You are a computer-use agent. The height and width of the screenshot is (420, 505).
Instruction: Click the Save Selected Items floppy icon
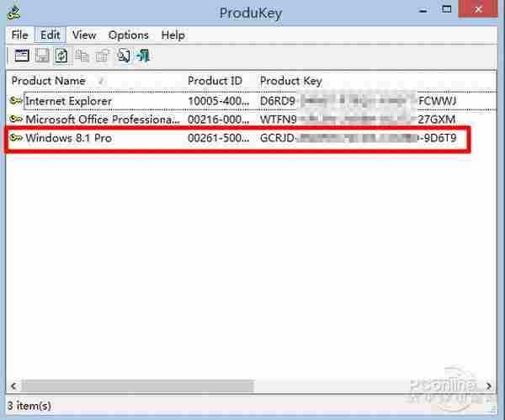pyautogui.click(x=42, y=56)
